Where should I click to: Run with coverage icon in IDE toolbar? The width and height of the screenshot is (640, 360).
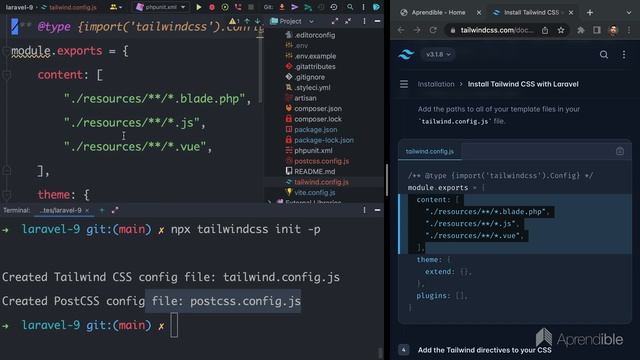pos(225,7)
